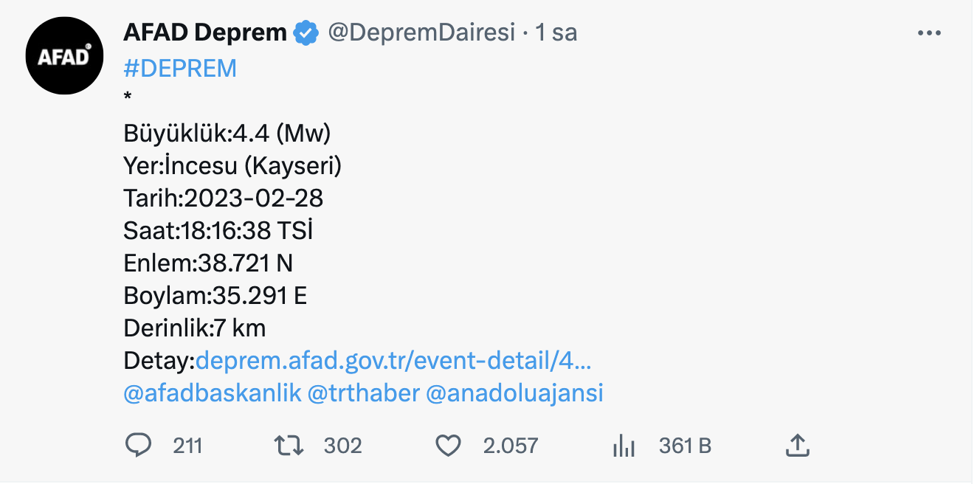This screenshot has width=980, height=484.
Task: Click the AFAD Deprem display name
Action: [204, 32]
